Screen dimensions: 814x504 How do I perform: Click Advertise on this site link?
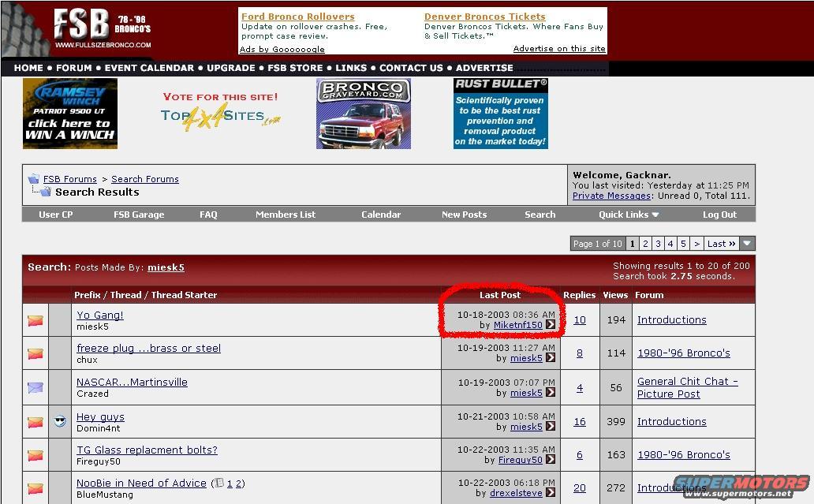pyautogui.click(x=559, y=48)
